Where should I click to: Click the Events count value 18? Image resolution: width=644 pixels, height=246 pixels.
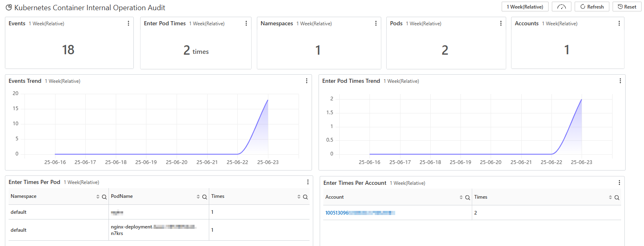(x=68, y=50)
